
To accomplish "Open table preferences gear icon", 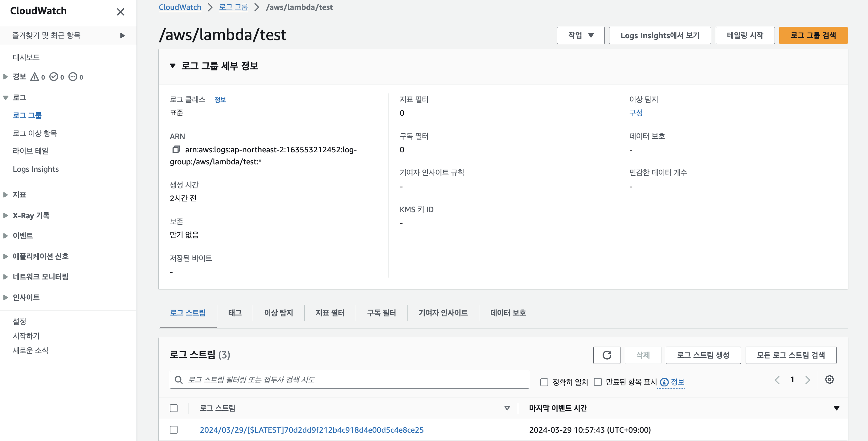I will coord(829,380).
